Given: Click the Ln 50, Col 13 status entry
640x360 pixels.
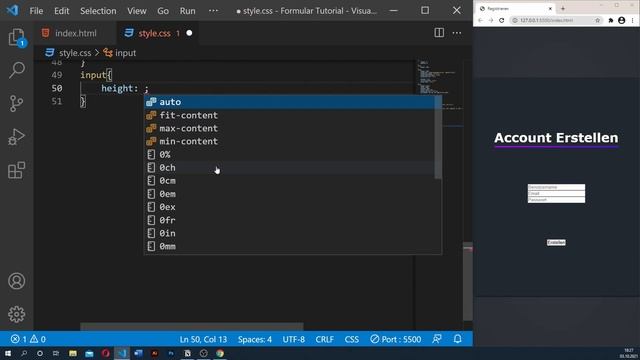Looking at the screenshot, I should (x=203, y=339).
